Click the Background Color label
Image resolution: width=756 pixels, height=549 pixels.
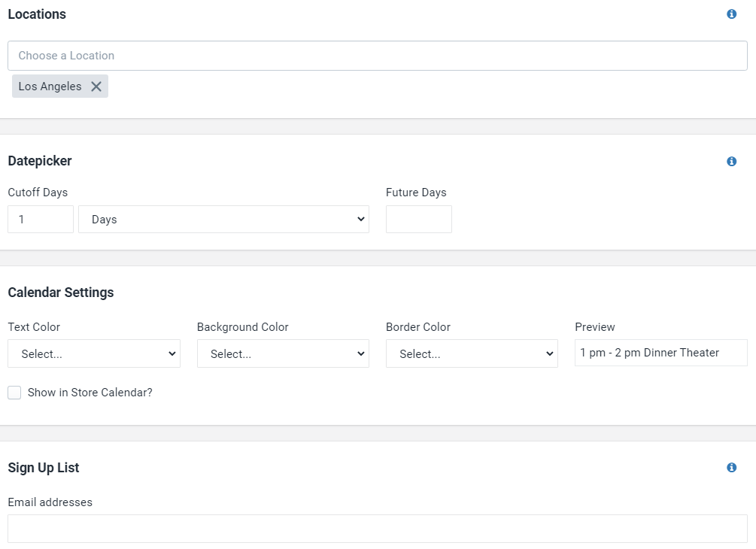point(242,327)
